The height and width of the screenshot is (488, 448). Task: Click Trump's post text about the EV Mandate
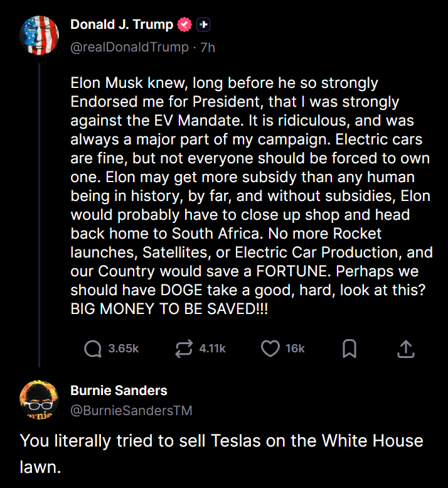point(250,196)
